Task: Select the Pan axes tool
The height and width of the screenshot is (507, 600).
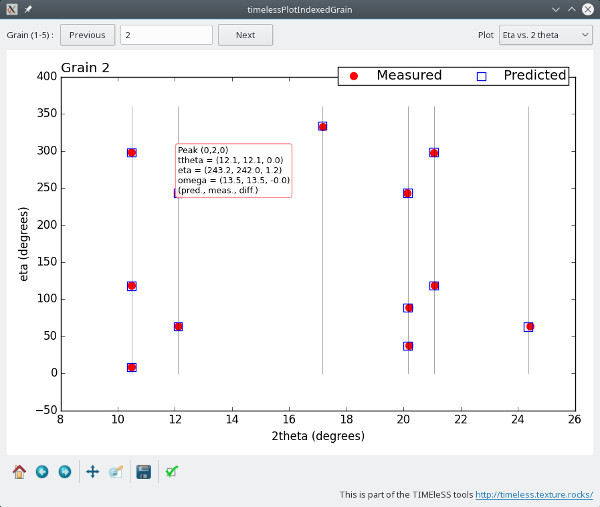Action: click(x=93, y=471)
